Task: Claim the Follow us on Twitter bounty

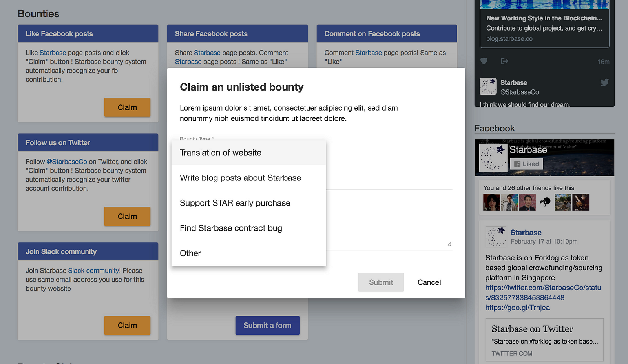Action: [x=127, y=217]
